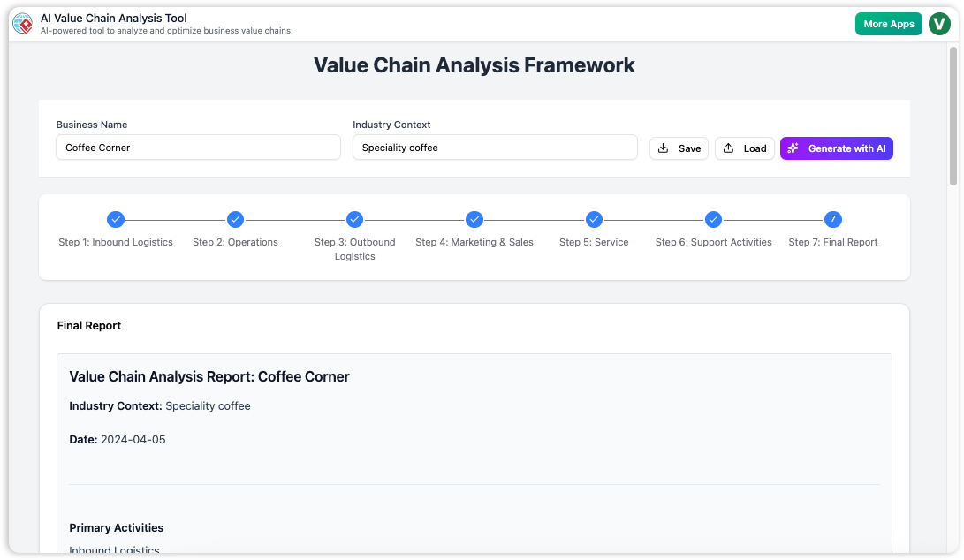Open the green V avatar in header
964x560 pixels.
click(x=939, y=24)
